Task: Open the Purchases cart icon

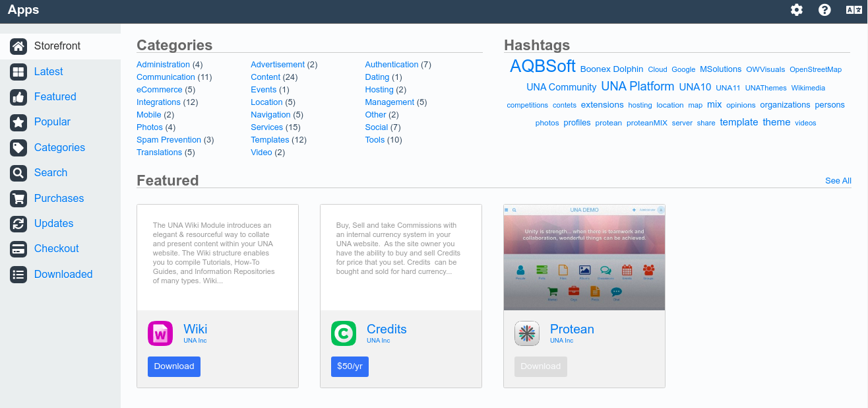Action: pos(18,199)
